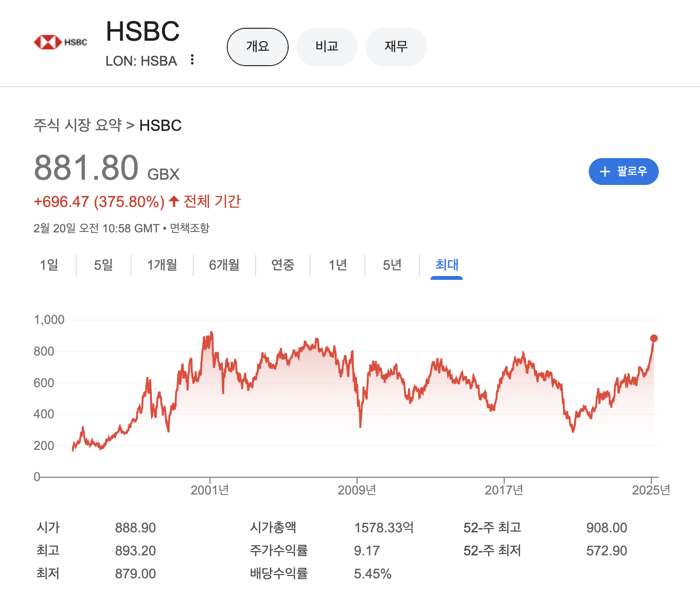Screen dimensions: 700x598
Task: Click the 908.00 52-week high value
Action: 607,528
